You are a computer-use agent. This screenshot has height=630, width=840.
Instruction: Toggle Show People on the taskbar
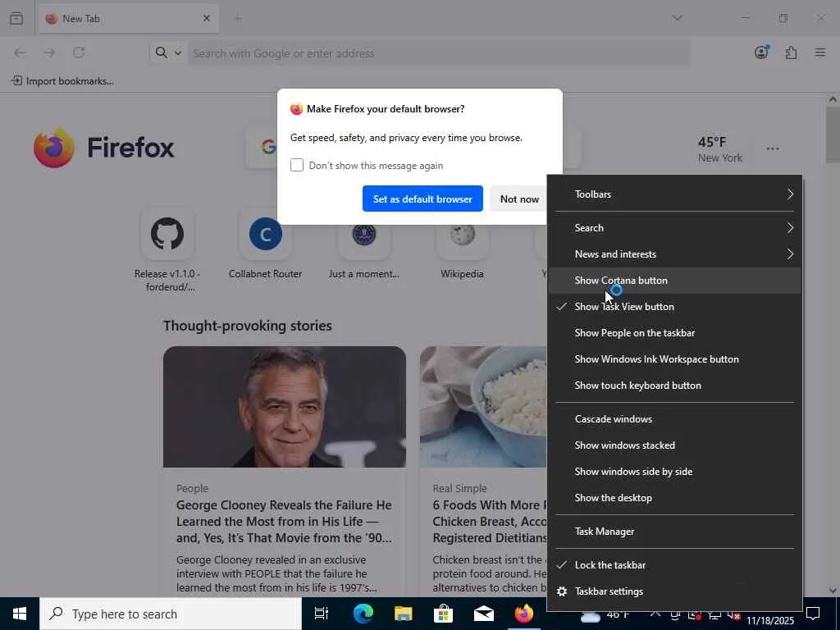point(675,333)
